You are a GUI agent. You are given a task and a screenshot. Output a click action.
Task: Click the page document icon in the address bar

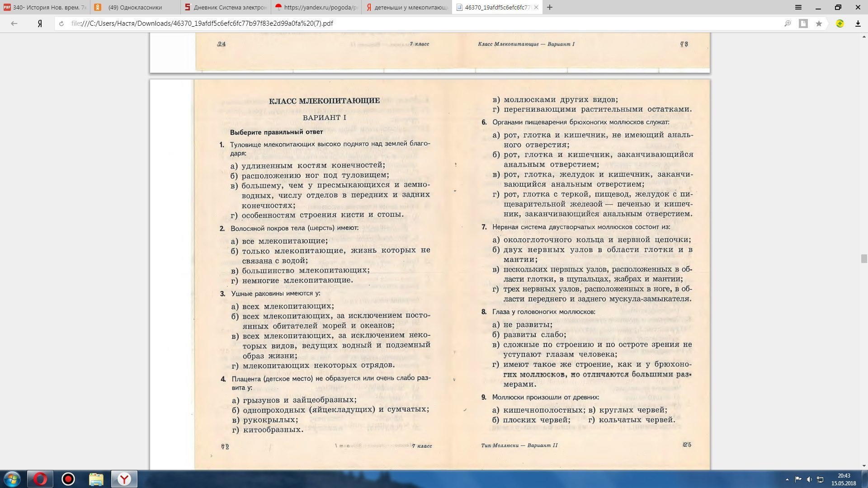point(803,23)
